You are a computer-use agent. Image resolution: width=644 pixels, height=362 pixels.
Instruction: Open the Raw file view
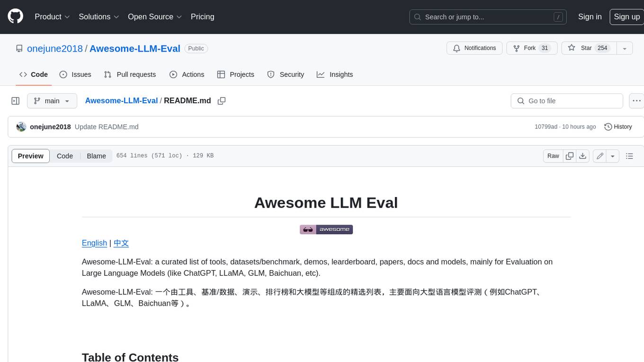[553, 156]
